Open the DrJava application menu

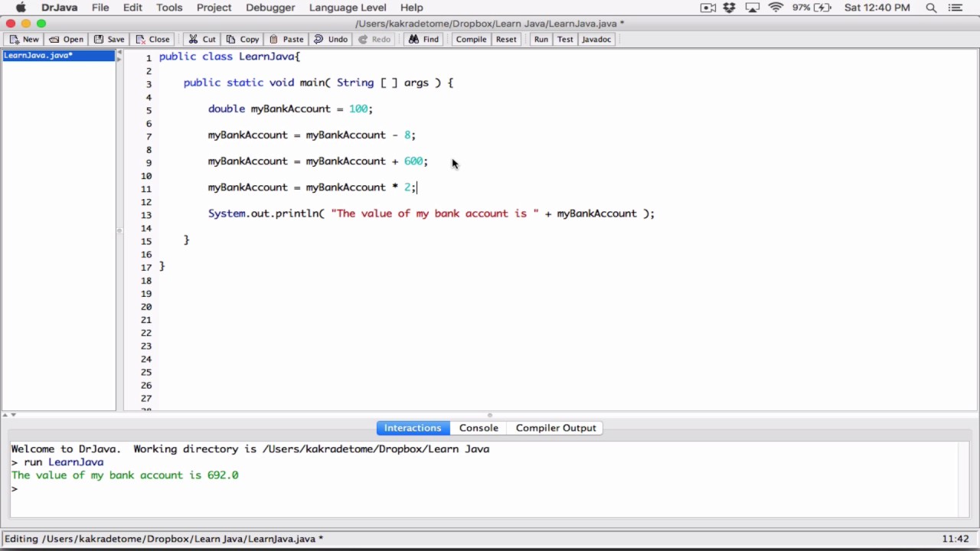point(59,8)
